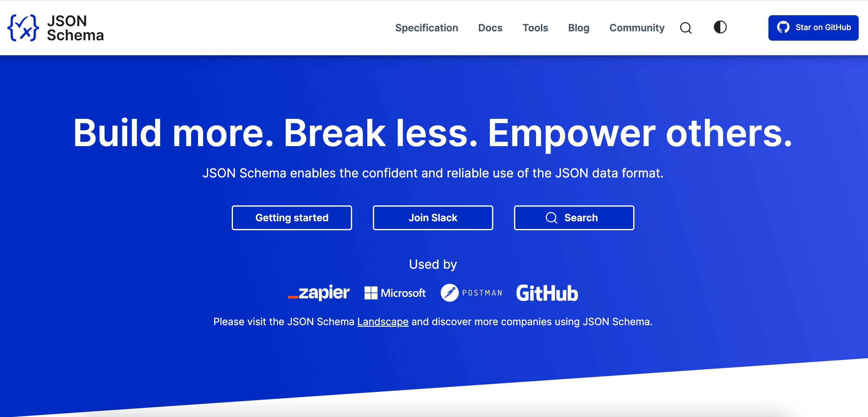Screen dimensions: 868x417
Task: Expand the Specification navigation menu
Action: coord(426,27)
